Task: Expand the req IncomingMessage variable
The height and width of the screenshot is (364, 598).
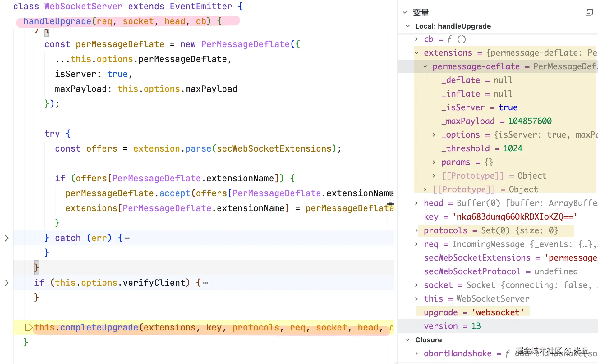Action: (x=416, y=244)
